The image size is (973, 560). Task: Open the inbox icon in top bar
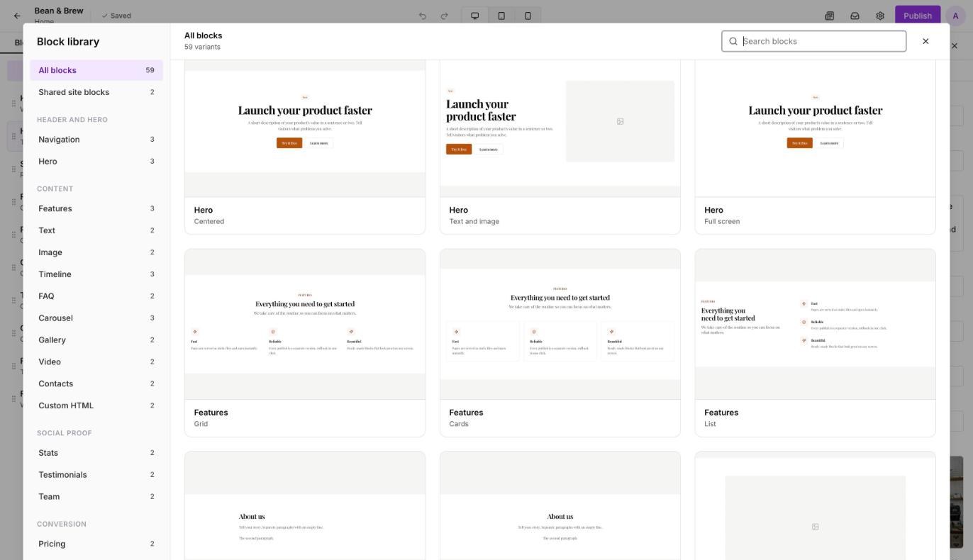coord(855,16)
